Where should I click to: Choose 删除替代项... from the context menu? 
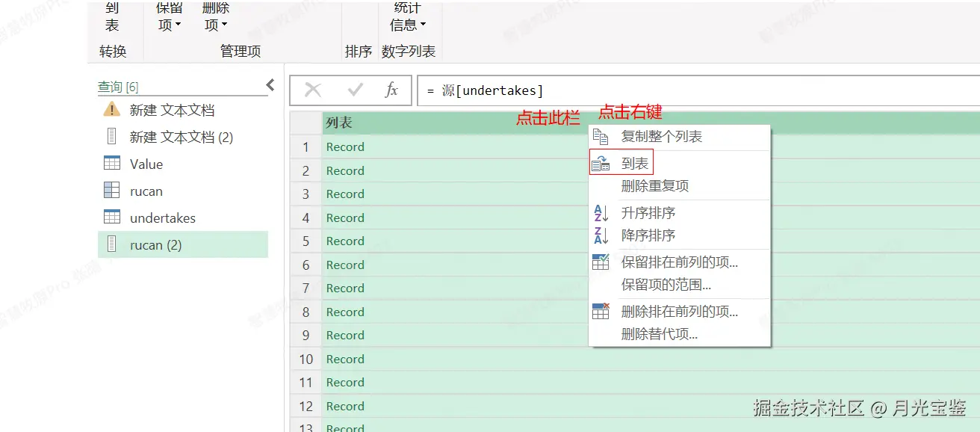(679, 334)
